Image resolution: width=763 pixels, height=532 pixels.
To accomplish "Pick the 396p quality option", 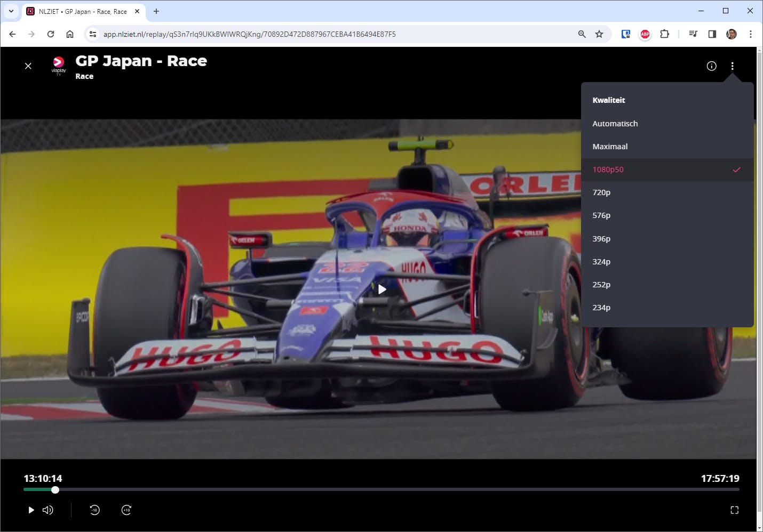I will click(x=667, y=239).
